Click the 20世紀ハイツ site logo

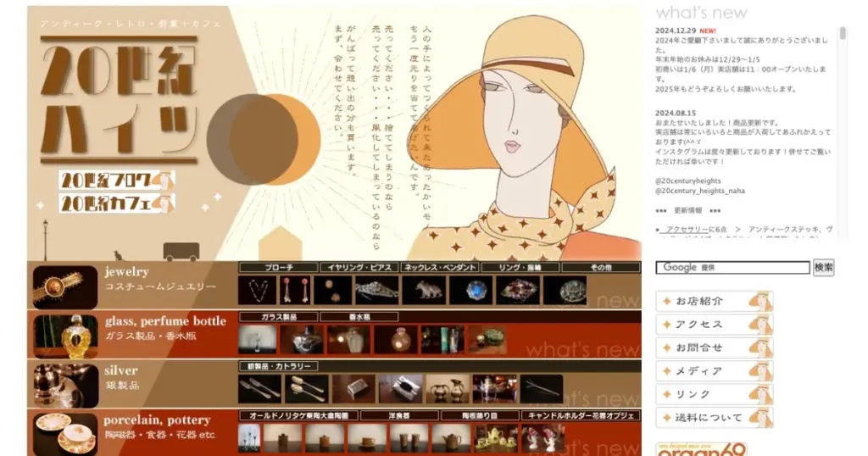click(120, 100)
